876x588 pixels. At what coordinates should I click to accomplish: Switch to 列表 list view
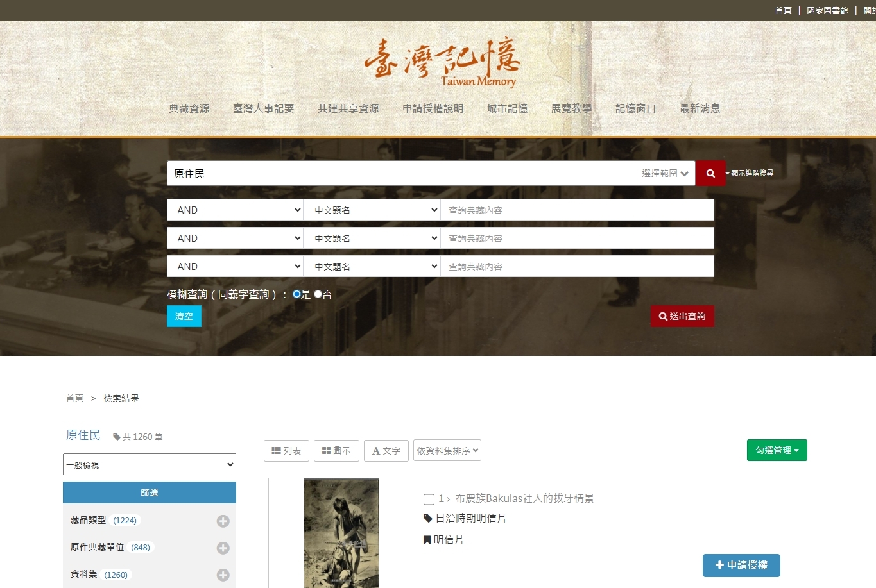point(286,451)
